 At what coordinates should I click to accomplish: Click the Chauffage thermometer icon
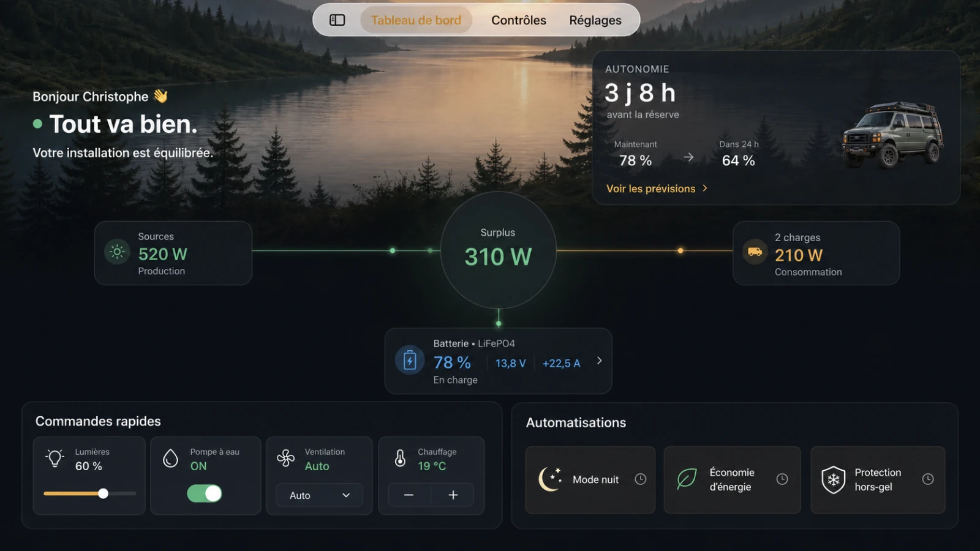click(400, 458)
